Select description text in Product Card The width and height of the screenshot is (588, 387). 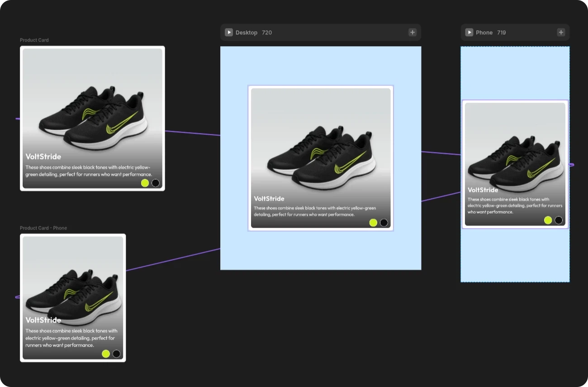(x=89, y=171)
